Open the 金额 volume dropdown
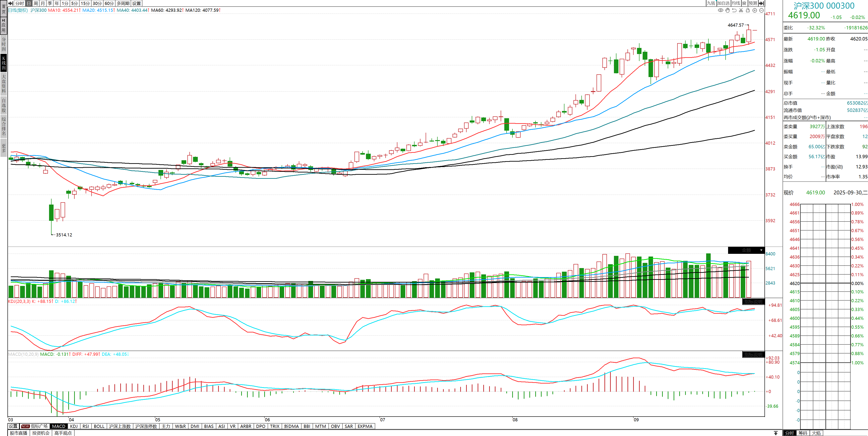 pos(761,250)
